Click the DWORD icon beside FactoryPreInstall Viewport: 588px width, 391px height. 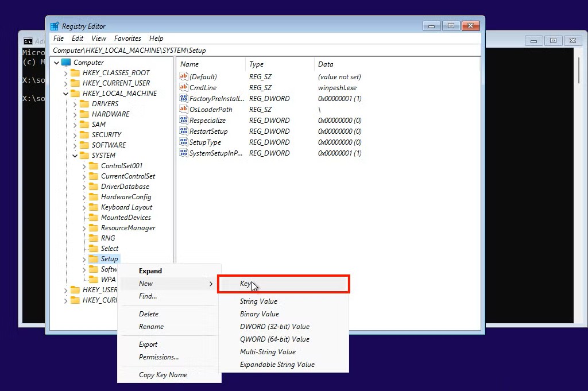coord(185,98)
